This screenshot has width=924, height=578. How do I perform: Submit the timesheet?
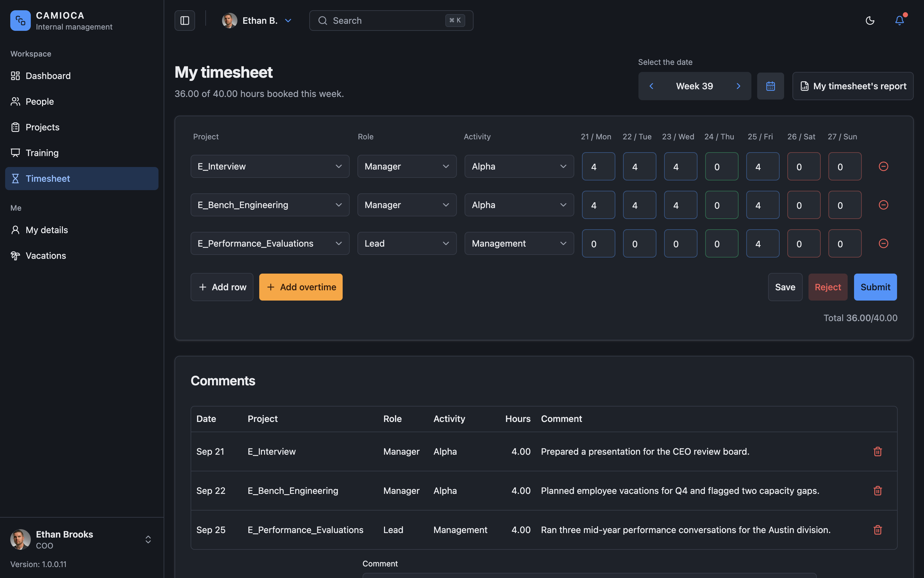coord(875,287)
